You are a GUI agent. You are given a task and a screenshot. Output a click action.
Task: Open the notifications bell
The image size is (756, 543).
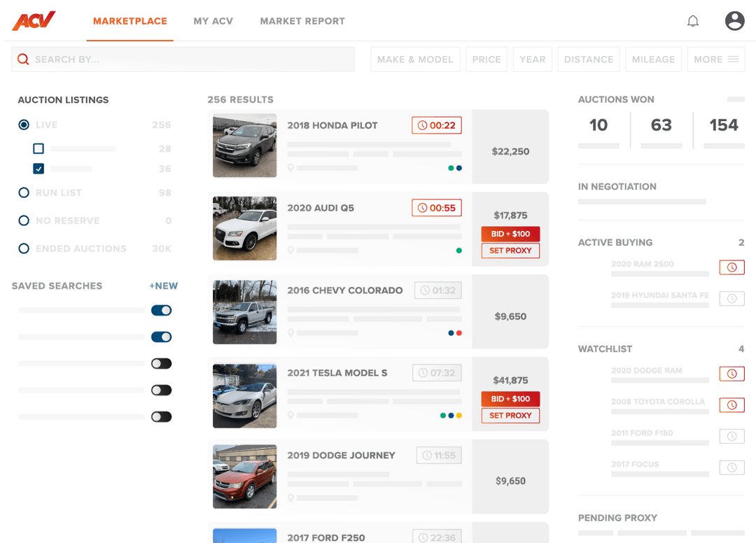[x=693, y=21]
